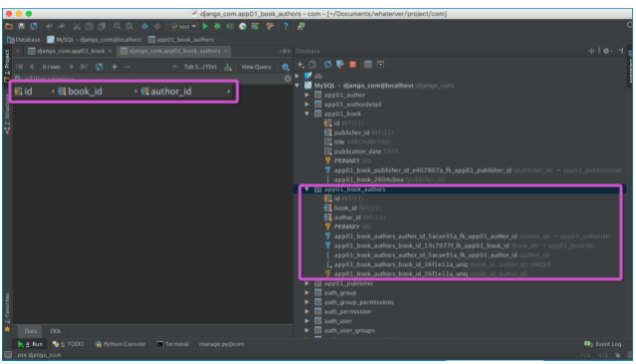The width and height of the screenshot is (636, 364).
Task: Open settings wrench icon in main toolbar
Action: tap(270, 26)
